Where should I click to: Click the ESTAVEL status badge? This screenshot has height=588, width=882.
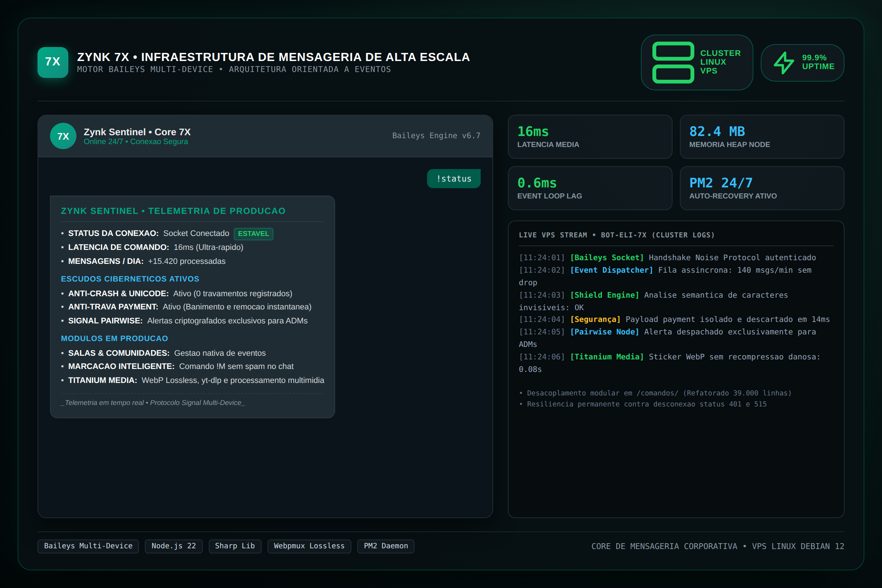(x=254, y=234)
